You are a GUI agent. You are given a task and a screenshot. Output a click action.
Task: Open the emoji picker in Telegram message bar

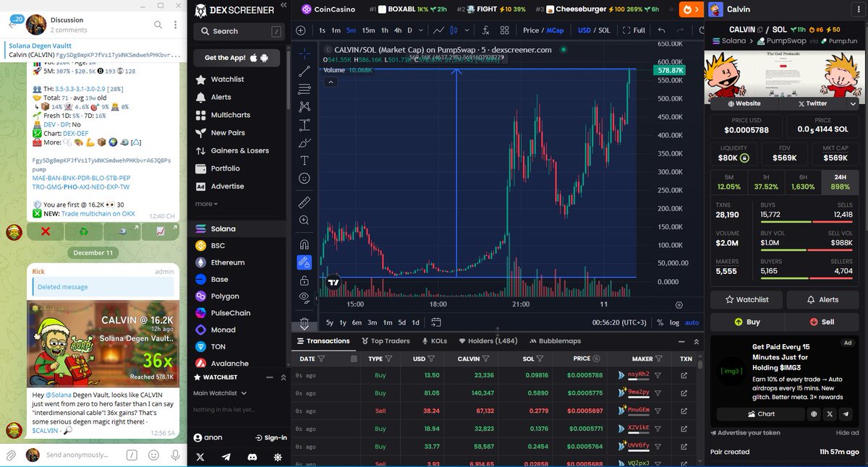[153, 455]
